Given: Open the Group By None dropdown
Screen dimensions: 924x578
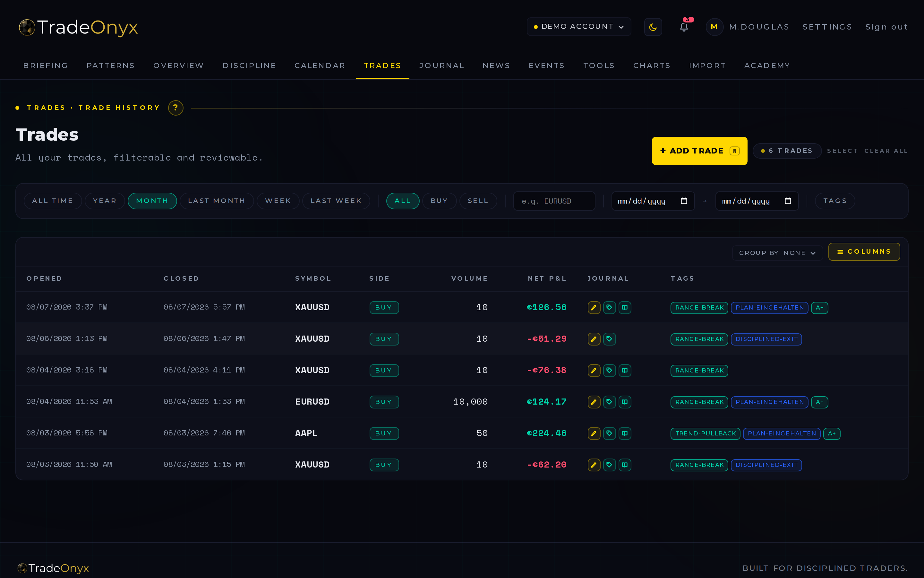Looking at the screenshot, I should point(777,253).
